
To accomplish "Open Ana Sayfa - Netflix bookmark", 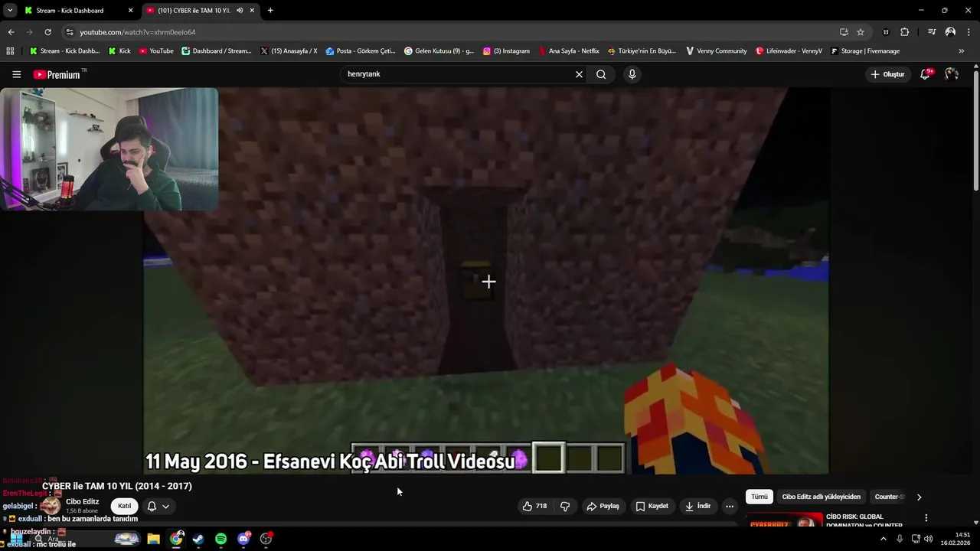I will [569, 51].
